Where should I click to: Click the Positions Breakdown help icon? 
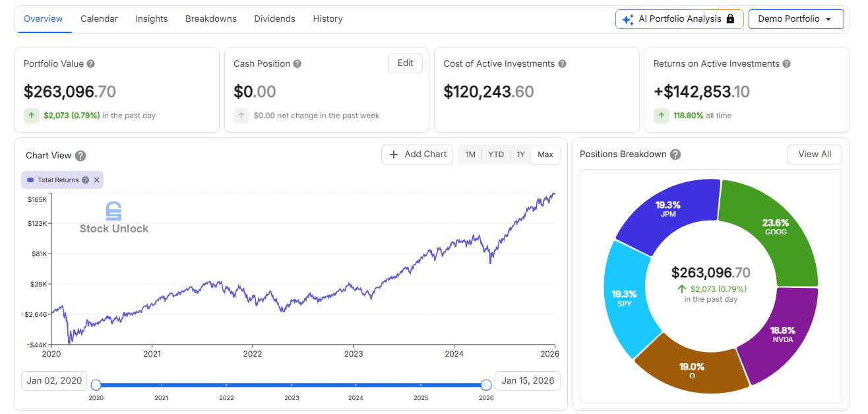[675, 154]
